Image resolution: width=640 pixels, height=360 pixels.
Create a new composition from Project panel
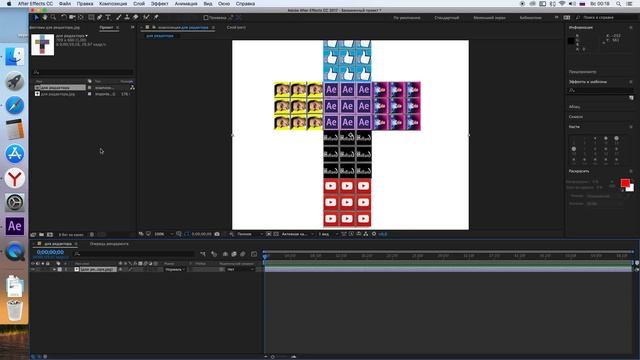coord(50,235)
